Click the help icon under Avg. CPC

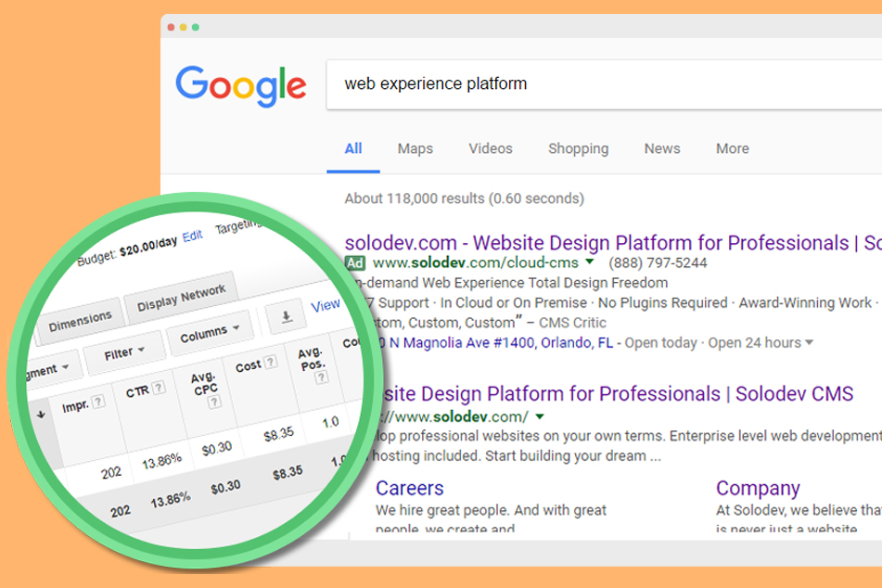pyautogui.click(x=214, y=402)
